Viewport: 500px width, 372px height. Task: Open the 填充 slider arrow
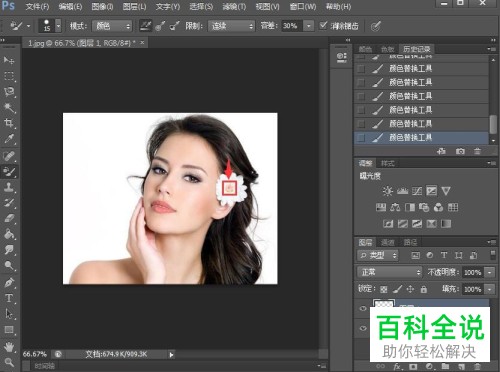pos(490,289)
